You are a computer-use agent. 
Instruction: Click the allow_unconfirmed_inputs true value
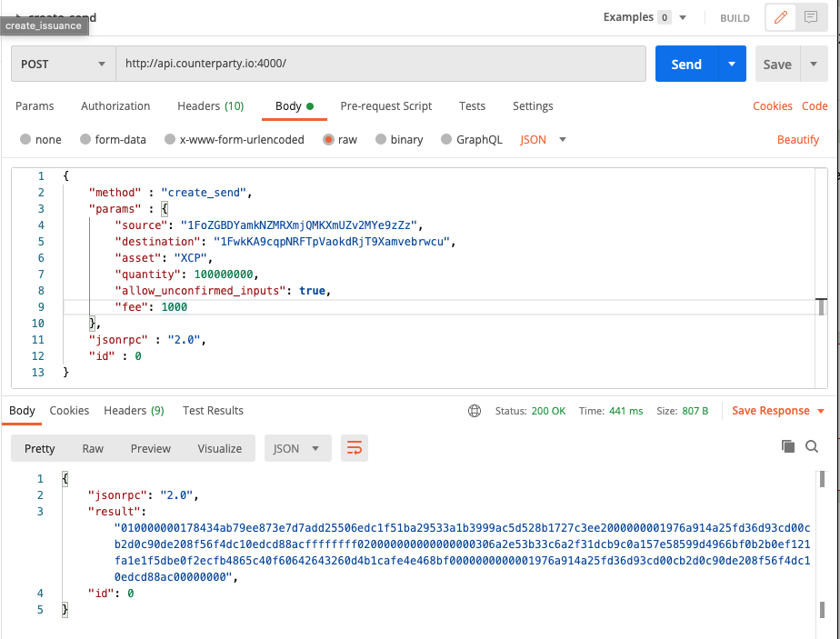click(x=313, y=290)
